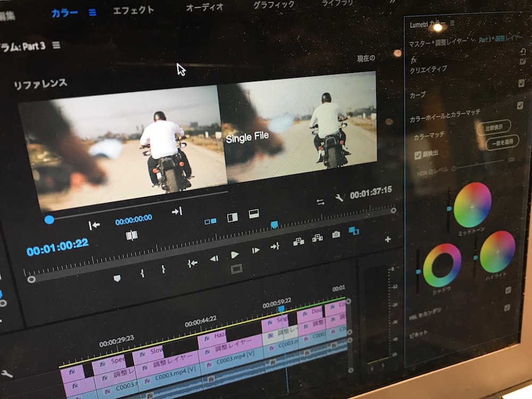The image size is (532, 399).
Task: Toggle safe margins icon below play
Action: coord(237,269)
